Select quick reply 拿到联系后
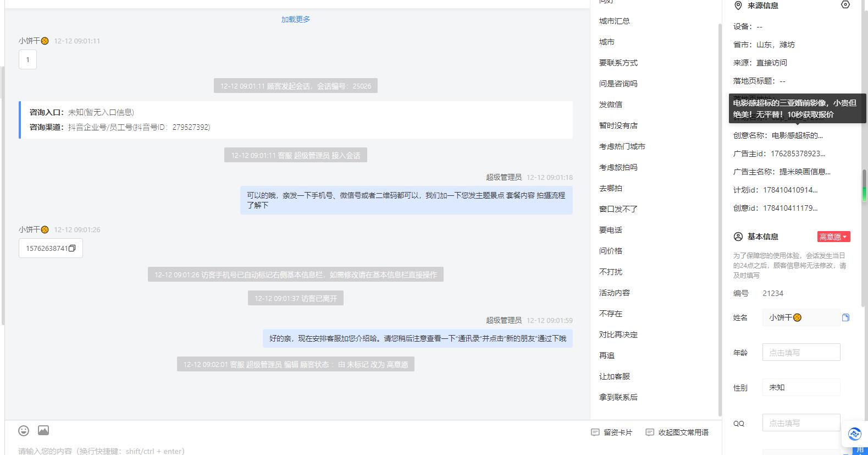This screenshot has height=455, width=868. pos(618,397)
